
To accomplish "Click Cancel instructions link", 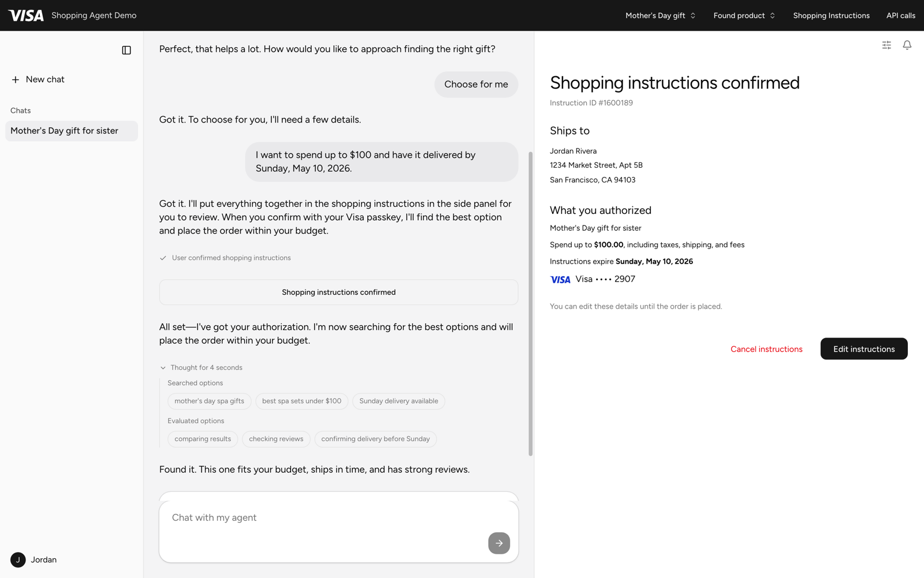I will 766,349.
